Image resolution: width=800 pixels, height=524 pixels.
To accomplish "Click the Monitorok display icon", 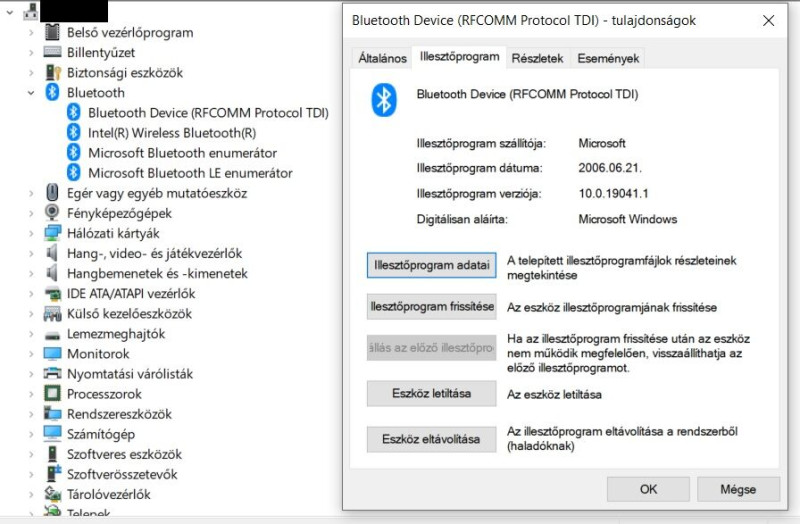I will pos(52,354).
